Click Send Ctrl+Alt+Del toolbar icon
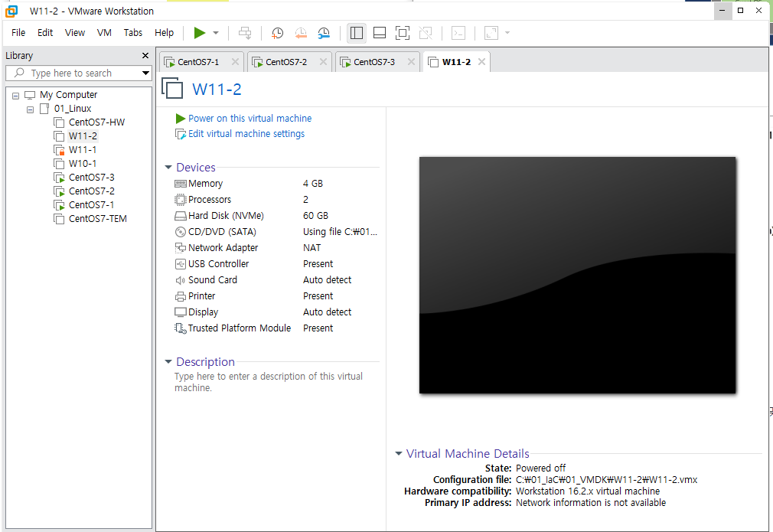 (245, 33)
